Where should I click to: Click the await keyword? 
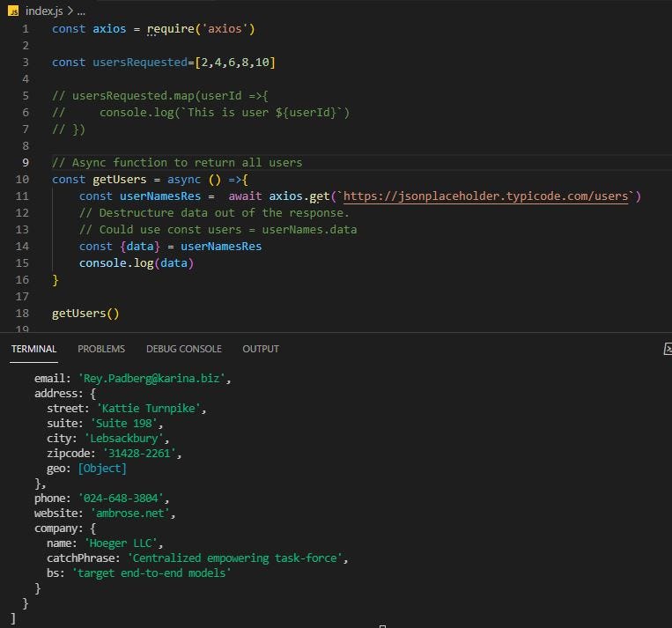[x=245, y=196]
